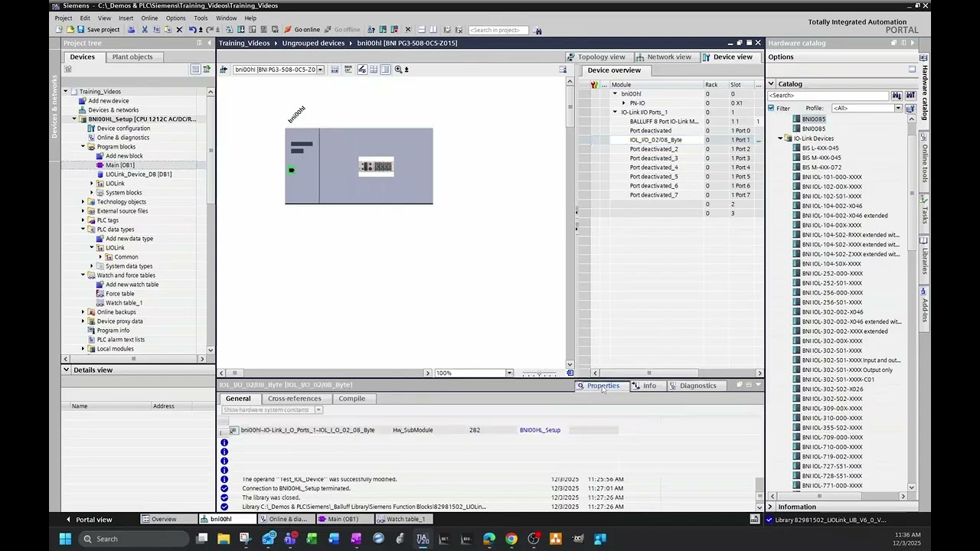Switch to Portal view

[89, 520]
